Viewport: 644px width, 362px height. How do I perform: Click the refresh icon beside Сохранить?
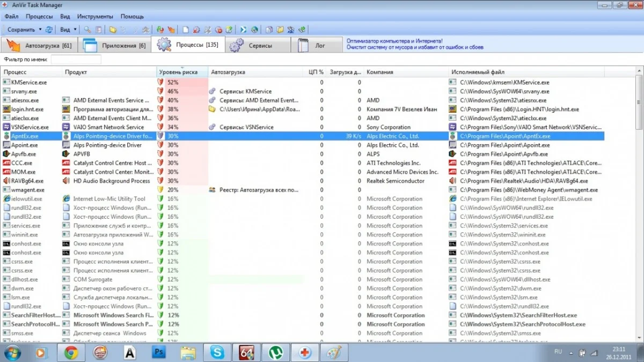click(x=49, y=30)
